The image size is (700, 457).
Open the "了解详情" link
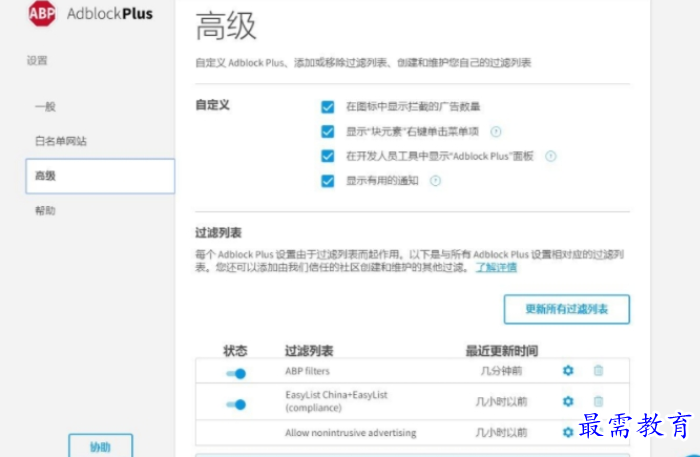click(x=496, y=267)
